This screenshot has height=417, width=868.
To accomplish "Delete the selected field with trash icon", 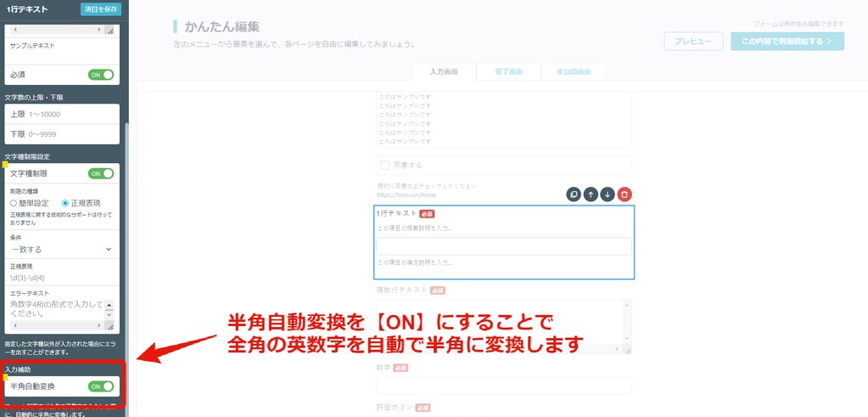I will tap(624, 194).
